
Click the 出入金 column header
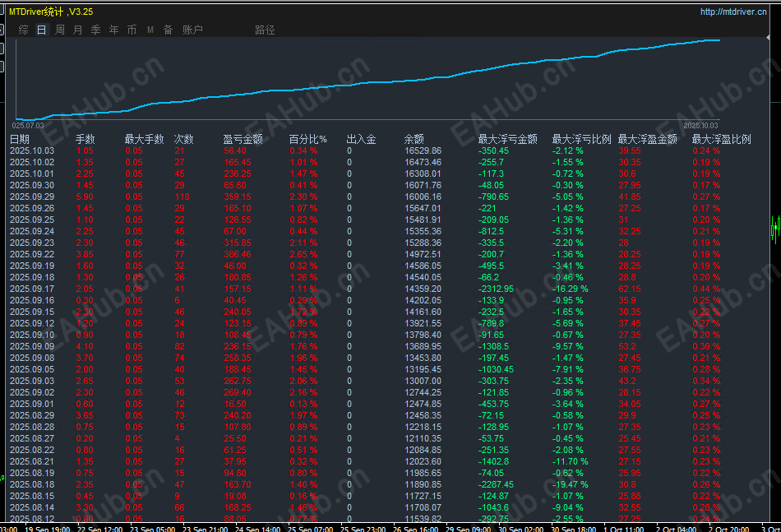(x=361, y=139)
